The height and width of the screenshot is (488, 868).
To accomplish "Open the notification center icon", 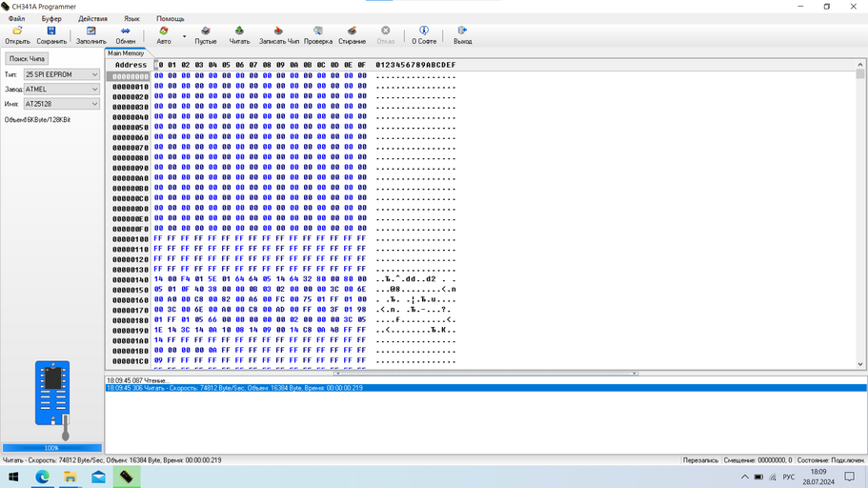I will [850, 477].
